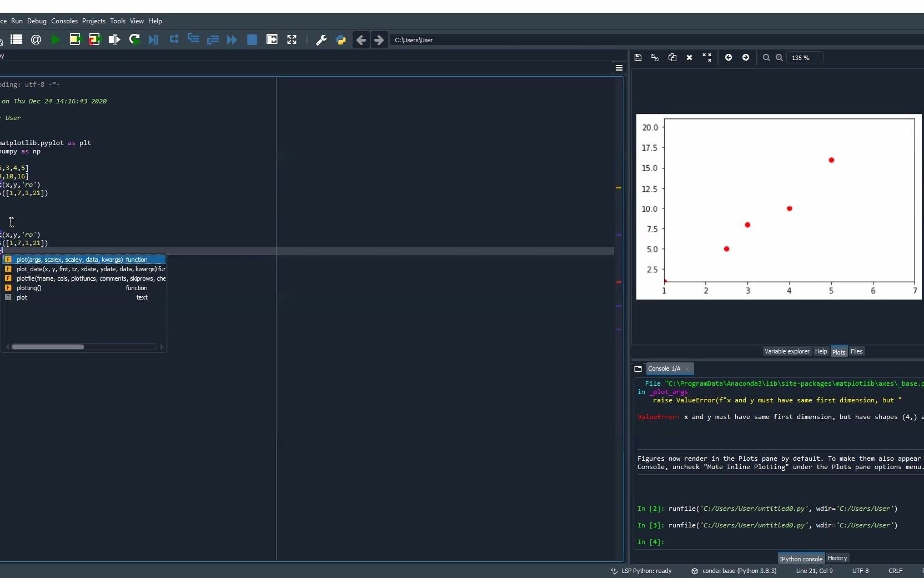Viewport: 924px width, 578px height.
Task: Click the autocomplete list horizontal scrollbar
Action: point(49,347)
